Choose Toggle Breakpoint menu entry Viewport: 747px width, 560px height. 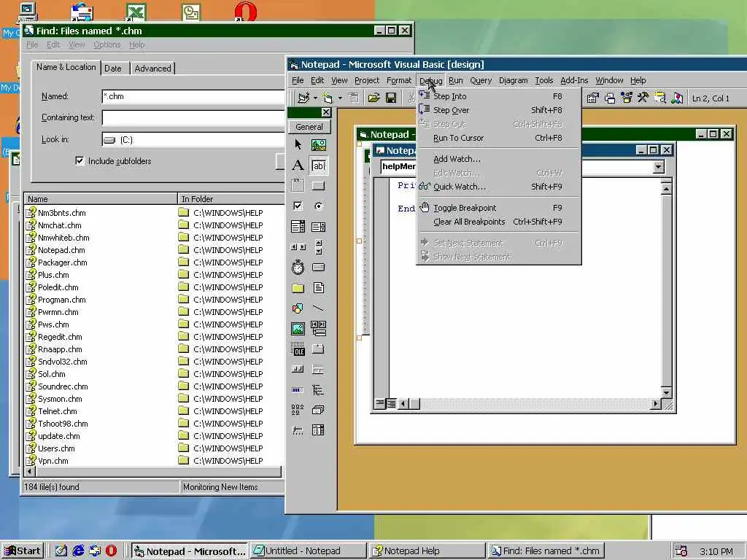point(498,208)
